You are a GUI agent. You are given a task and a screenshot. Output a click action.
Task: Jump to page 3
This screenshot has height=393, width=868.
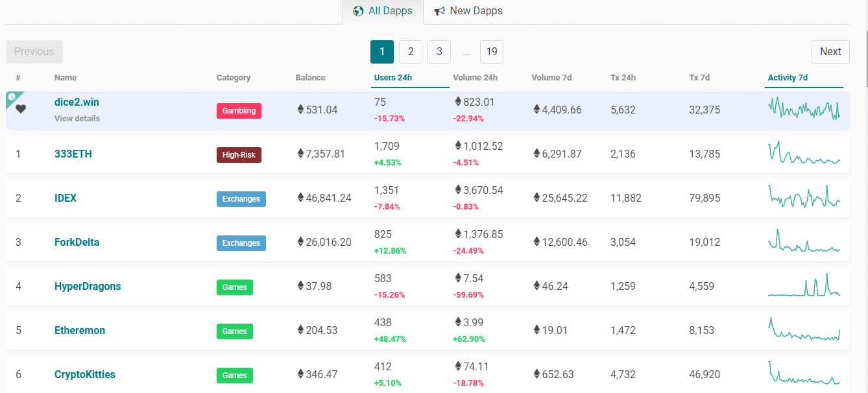pos(439,52)
